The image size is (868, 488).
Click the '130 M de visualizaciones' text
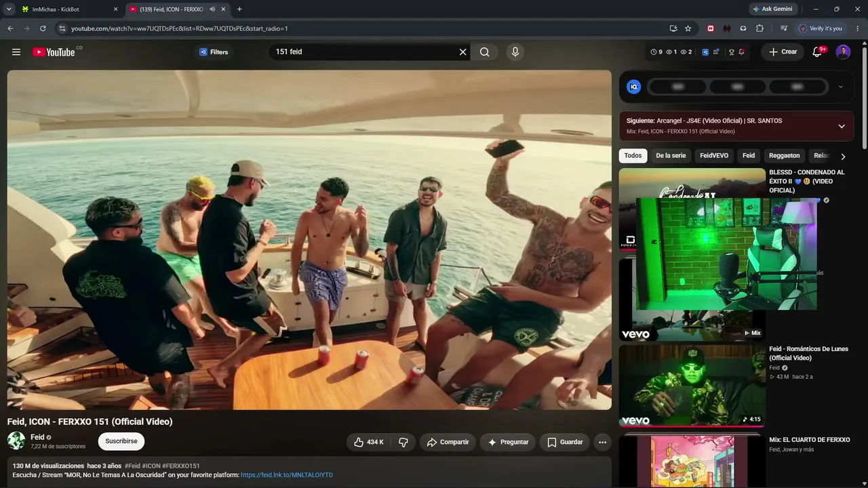pos(48,466)
